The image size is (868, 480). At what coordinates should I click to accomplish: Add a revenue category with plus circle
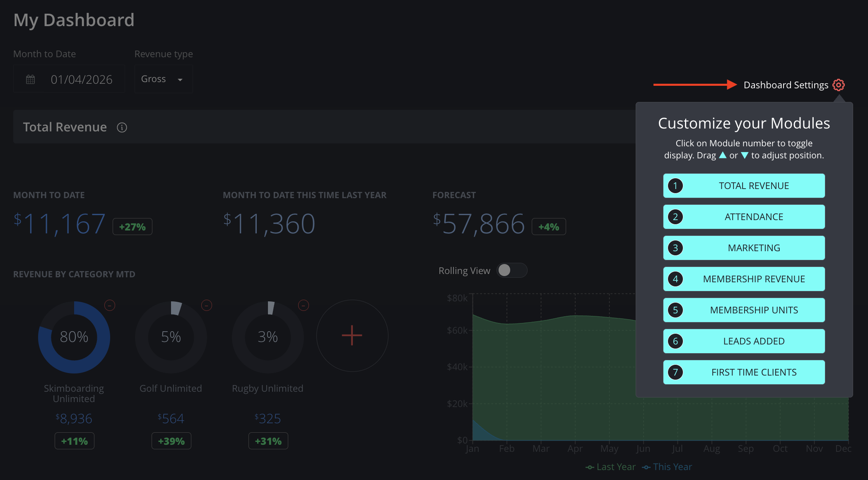tap(352, 336)
